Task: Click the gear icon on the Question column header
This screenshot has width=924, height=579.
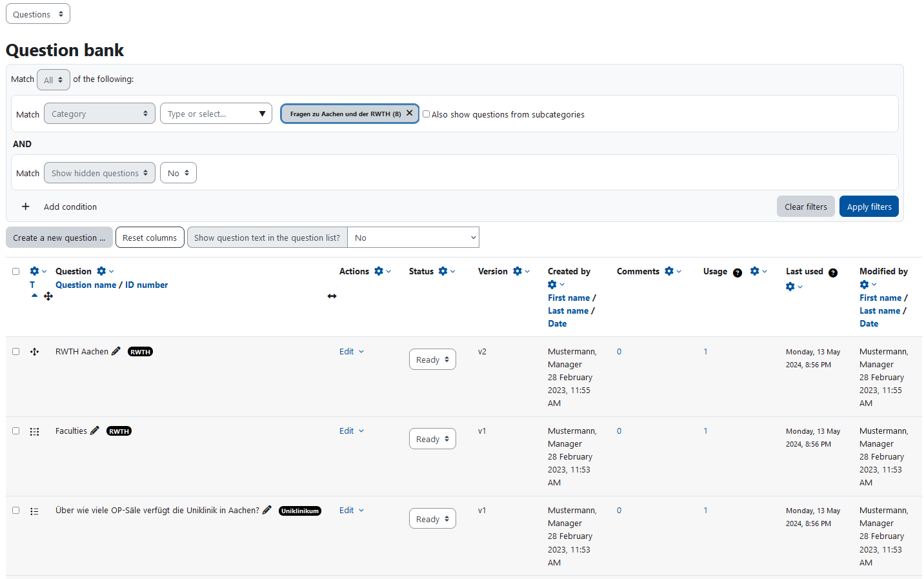Action: tap(101, 270)
